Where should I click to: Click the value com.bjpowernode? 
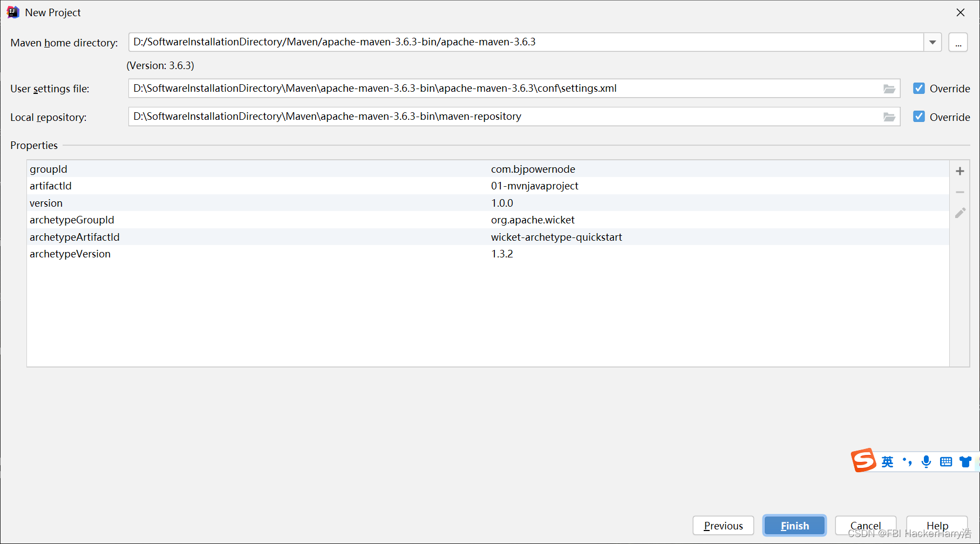[x=533, y=169]
